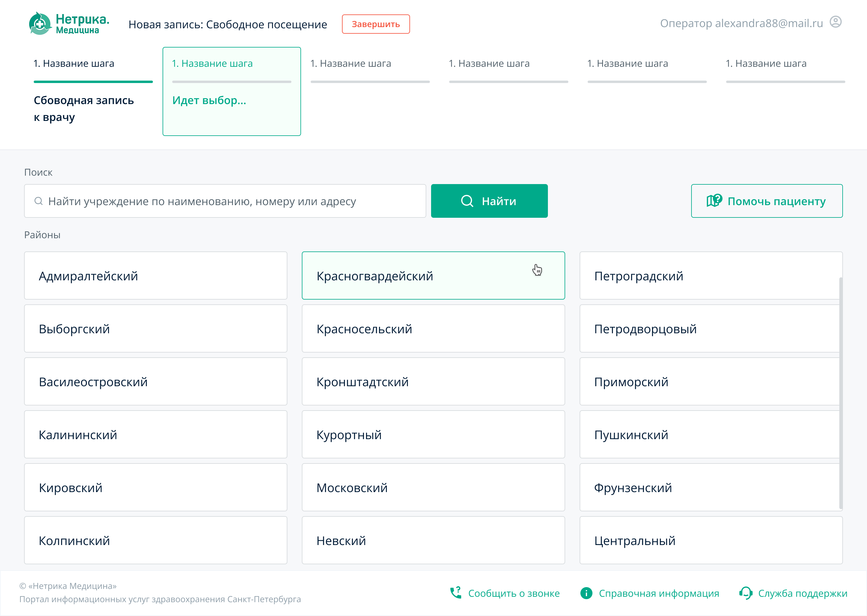The height and width of the screenshot is (616, 867).
Task: Click the map icon on Помочь пациенту
Action: 714,201
